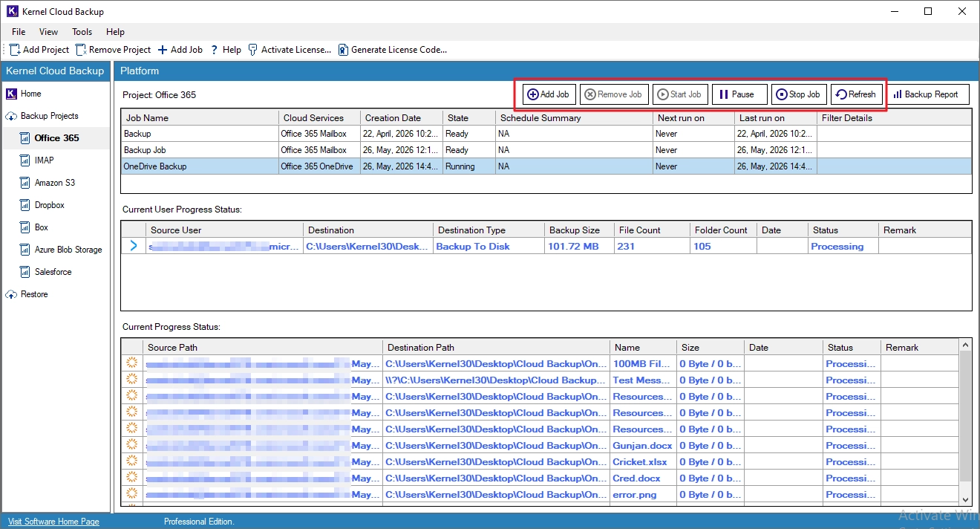
Task: Click the Backup To Disk destination type
Action: coord(473,247)
